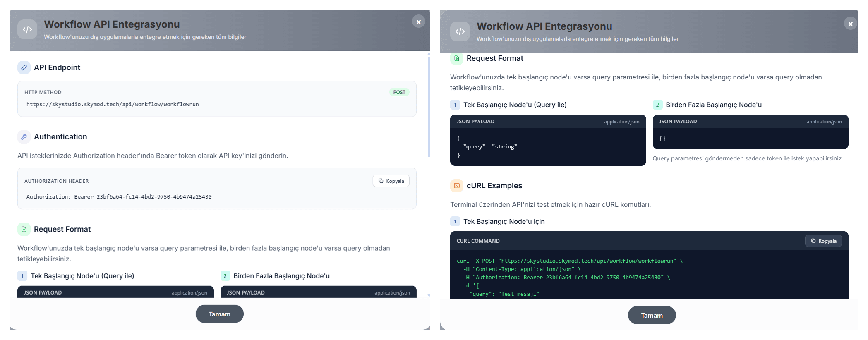Click the POST method badge
This screenshot has height=340, width=868.
click(x=399, y=92)
